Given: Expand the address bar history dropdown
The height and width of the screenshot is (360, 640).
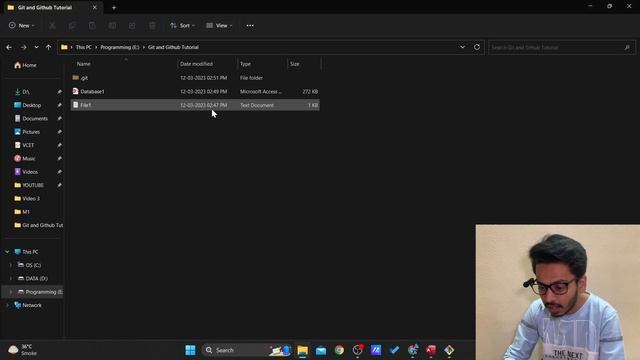Looking at the screenshot, I should tap(462, 47).
